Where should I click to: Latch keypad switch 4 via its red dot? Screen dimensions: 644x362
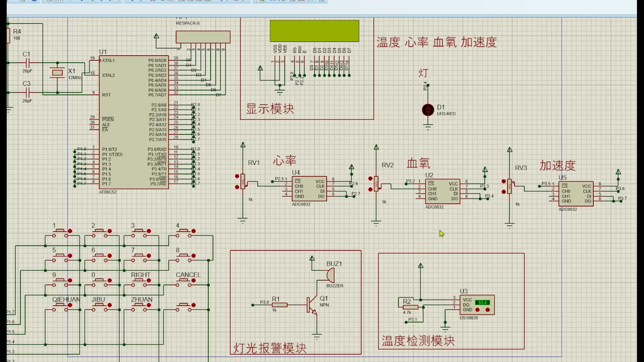(x=194, y=231)
